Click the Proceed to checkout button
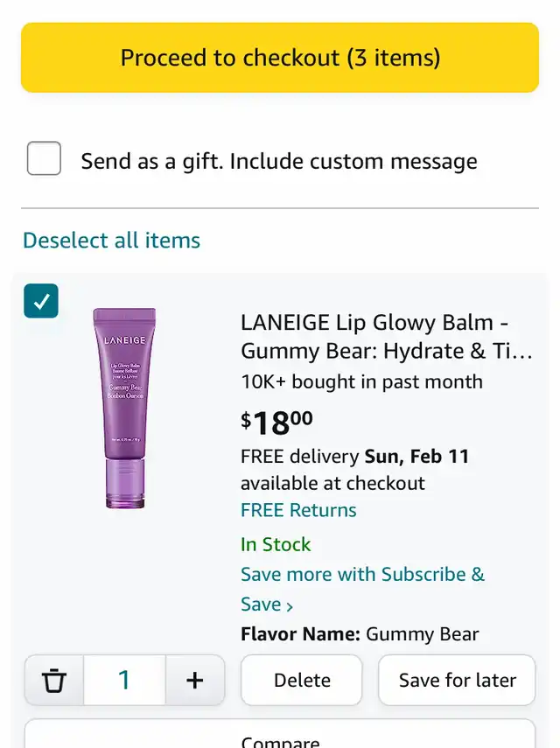The height and width of the screenshot is (748, 560). tap(280, 58)
